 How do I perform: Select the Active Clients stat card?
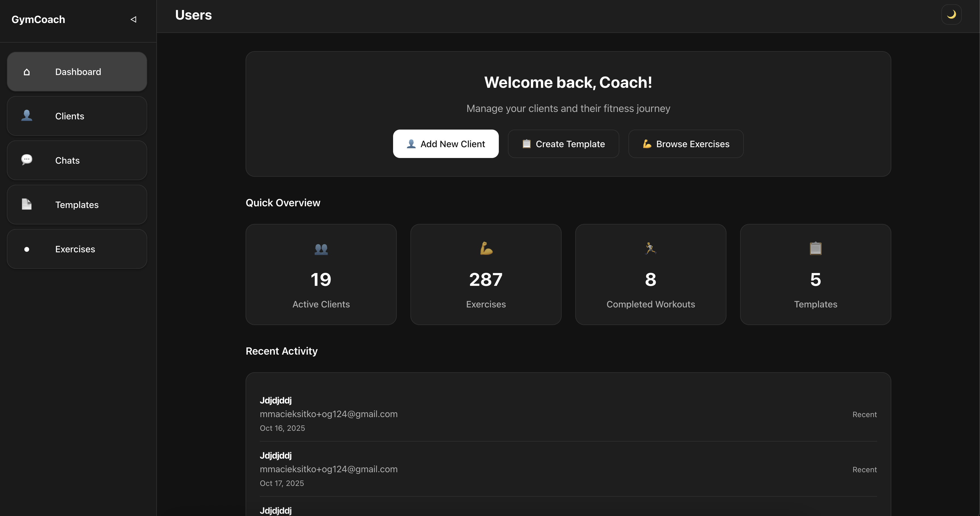tap(321, 274)
